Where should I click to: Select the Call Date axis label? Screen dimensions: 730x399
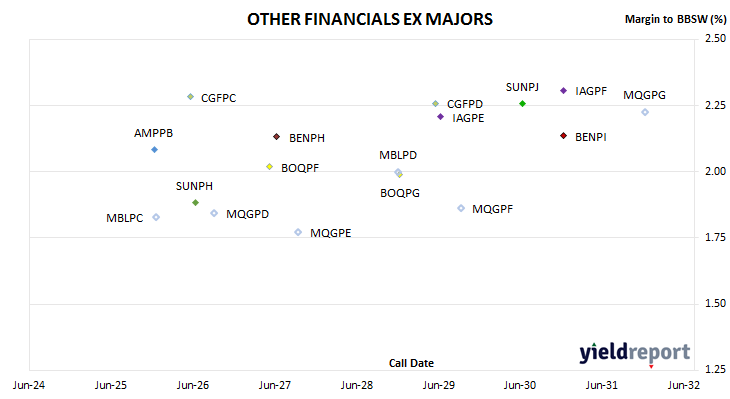point(411,363)
